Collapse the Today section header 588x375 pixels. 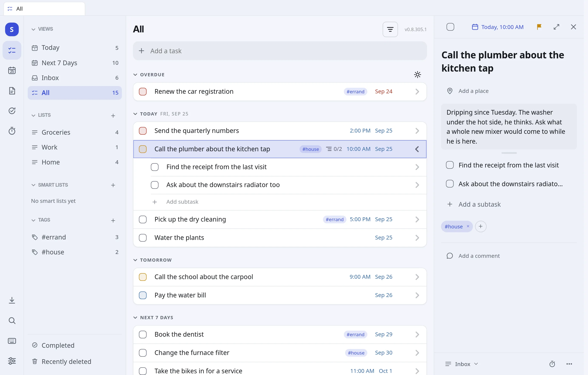(x=135, y=114)
